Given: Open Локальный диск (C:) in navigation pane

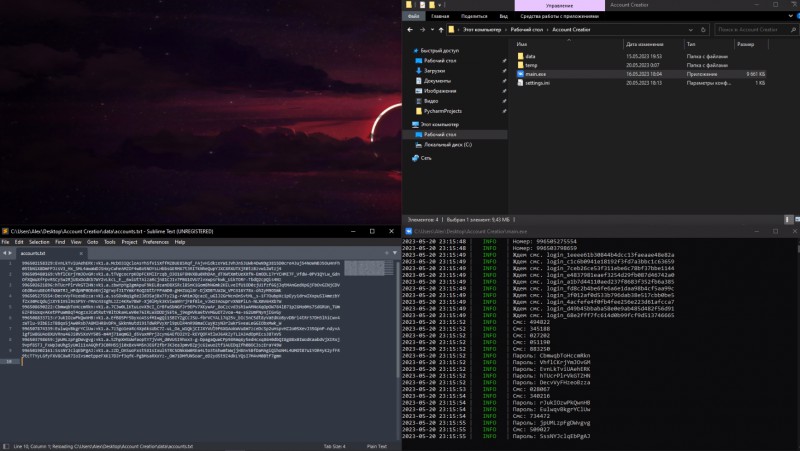Looking at the screenshot, I should (447, 145).
